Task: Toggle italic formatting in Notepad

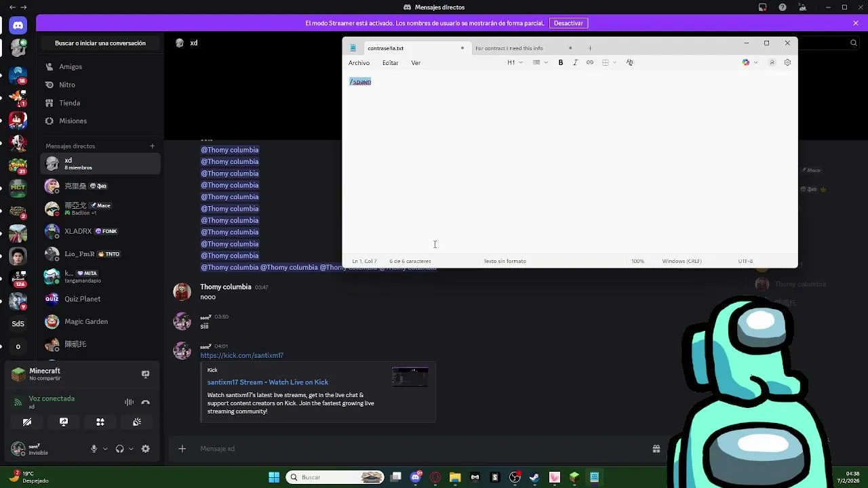Action: coord(575,62)
